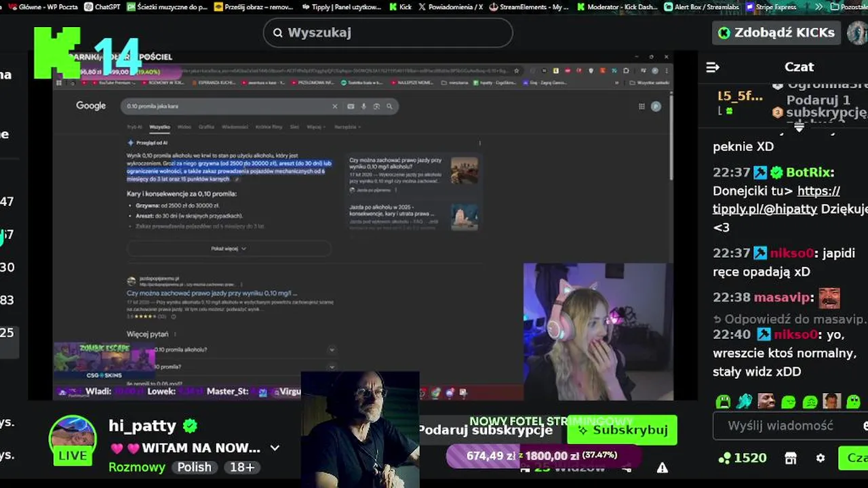The height and width of the screenshot is (488, 868).
Task: Collapse the chat panel with arrow icon
Action: pos(713,67)
